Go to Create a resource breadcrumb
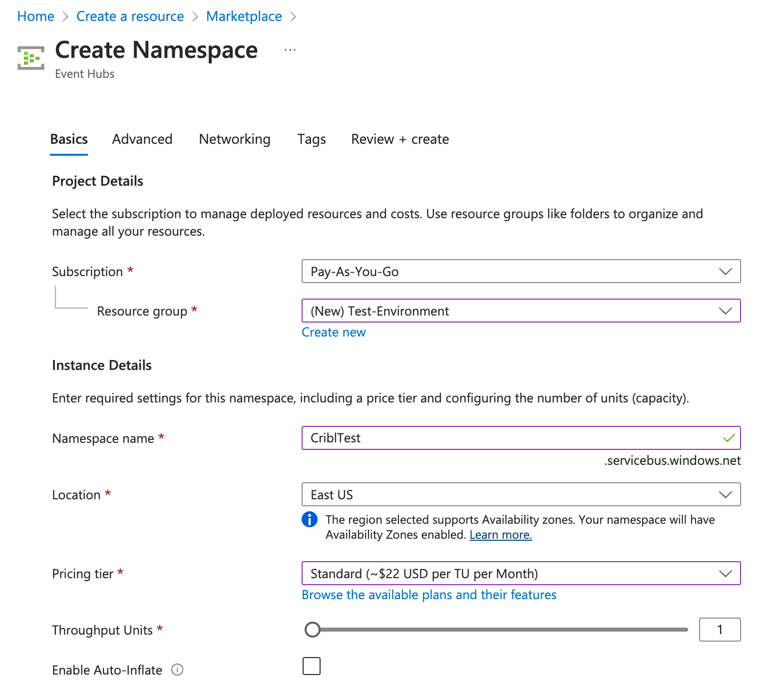 pos(130,16)
